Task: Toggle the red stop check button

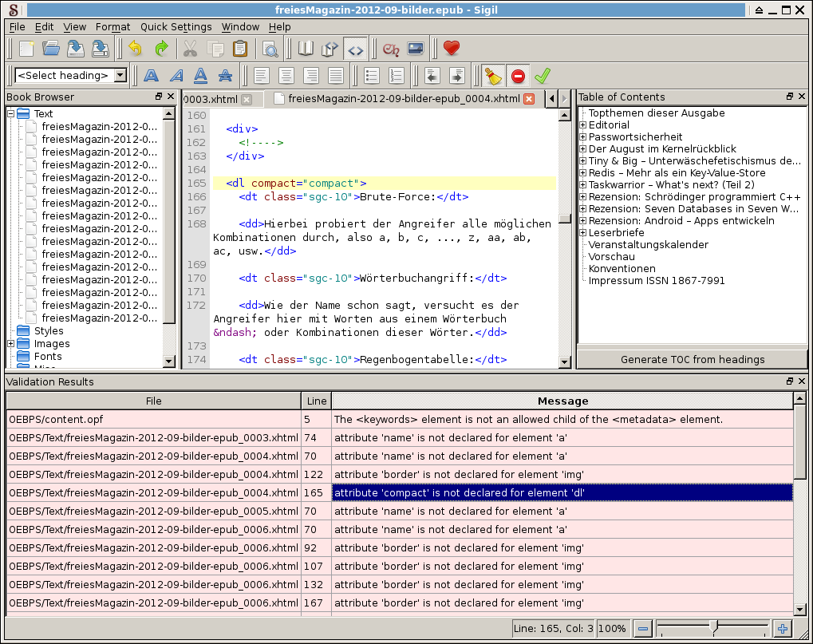Action: [x=518, y=76]
